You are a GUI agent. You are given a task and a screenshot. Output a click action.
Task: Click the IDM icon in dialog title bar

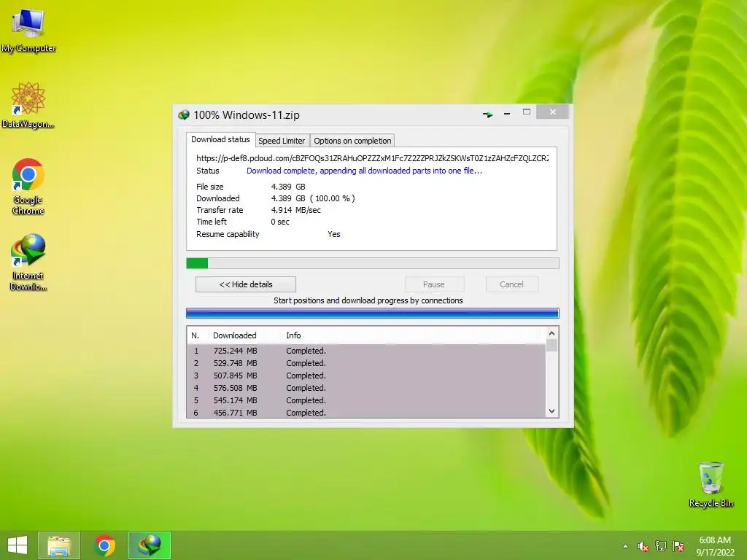pos(183,114)
